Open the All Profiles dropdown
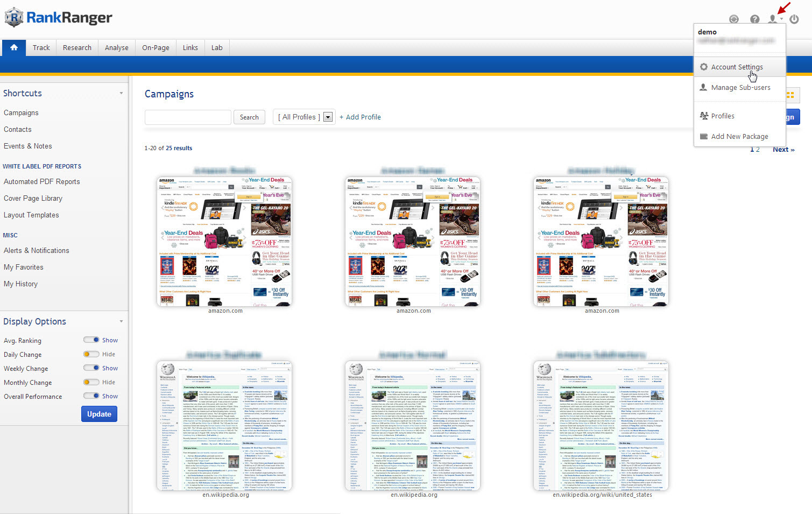Screen dimensions: 812x514 pyautogui.click(x=305, y=117)
